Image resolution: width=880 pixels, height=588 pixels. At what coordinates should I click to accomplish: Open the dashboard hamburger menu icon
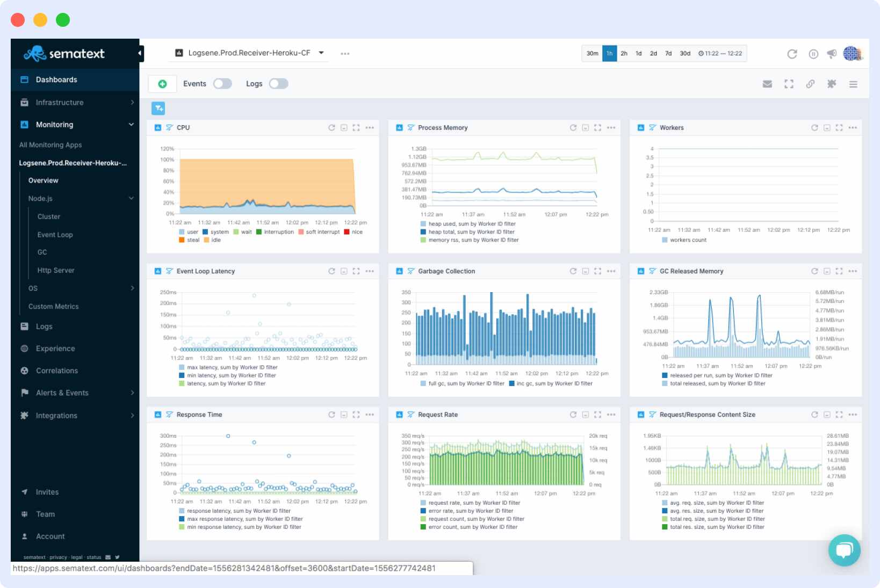click(853, 84)
